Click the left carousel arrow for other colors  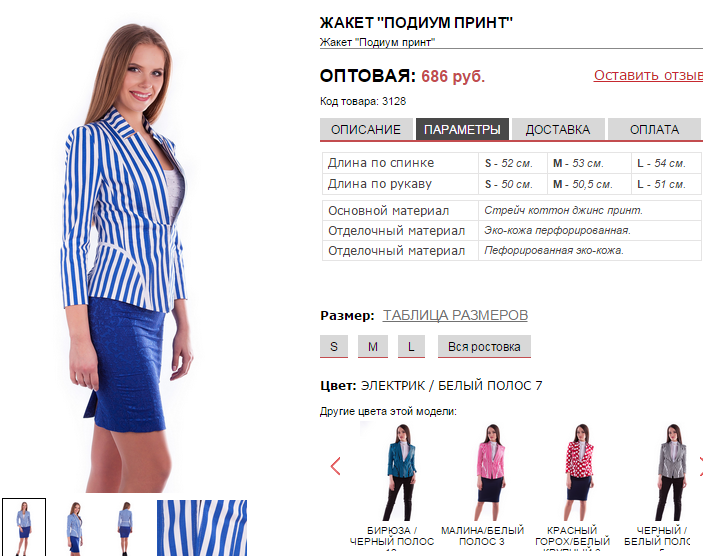pyautogui.click(x=335, y=466)
